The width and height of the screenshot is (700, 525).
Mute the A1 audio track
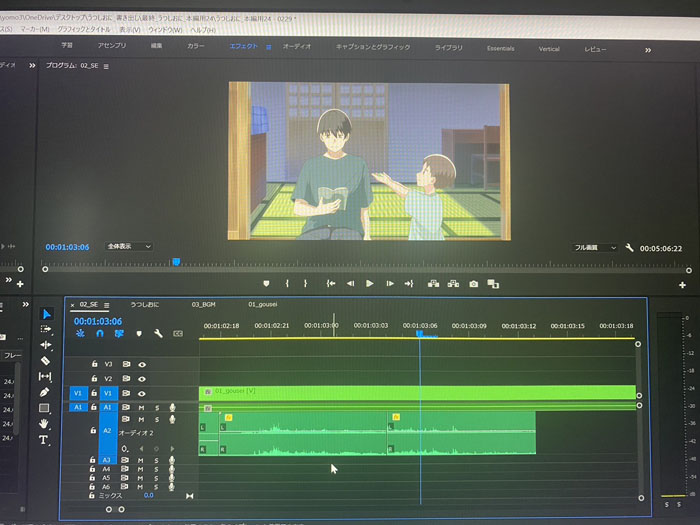click(x=141, y=408)
